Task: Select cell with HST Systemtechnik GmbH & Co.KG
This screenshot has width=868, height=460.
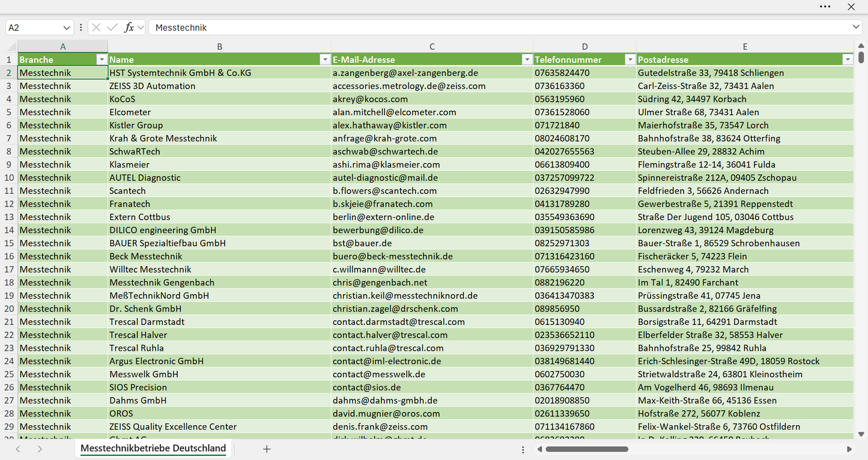Action: pos(220,73)
